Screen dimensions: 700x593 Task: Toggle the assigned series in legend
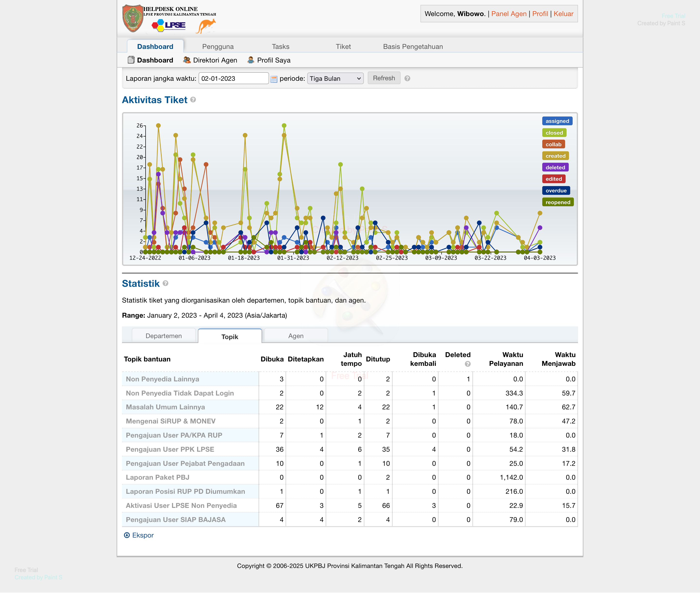point(557,121)
